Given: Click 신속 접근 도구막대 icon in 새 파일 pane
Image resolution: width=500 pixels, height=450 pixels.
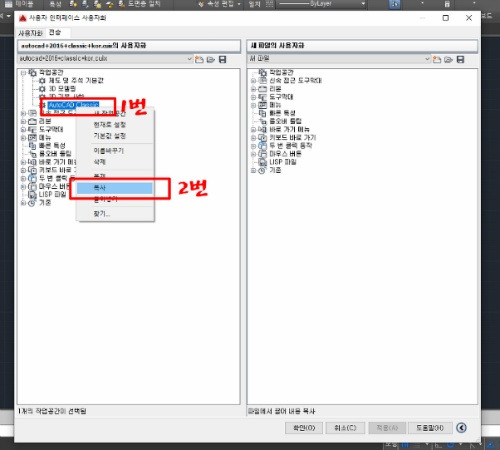Looking at the screenshot, I should tap(263, 80).
